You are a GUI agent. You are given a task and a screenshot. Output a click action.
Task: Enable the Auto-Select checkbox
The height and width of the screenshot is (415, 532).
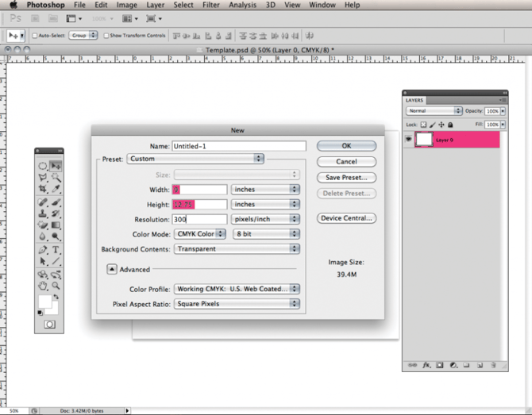35,36
